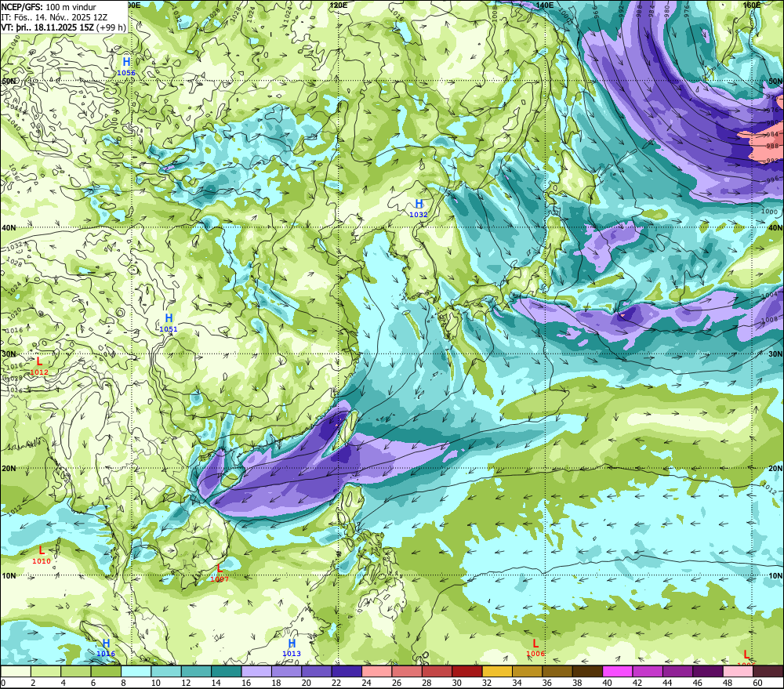784x689 pixels.
Task: Pick the violet 20–22 legend swatch
Action: click(x=317, y=672)
